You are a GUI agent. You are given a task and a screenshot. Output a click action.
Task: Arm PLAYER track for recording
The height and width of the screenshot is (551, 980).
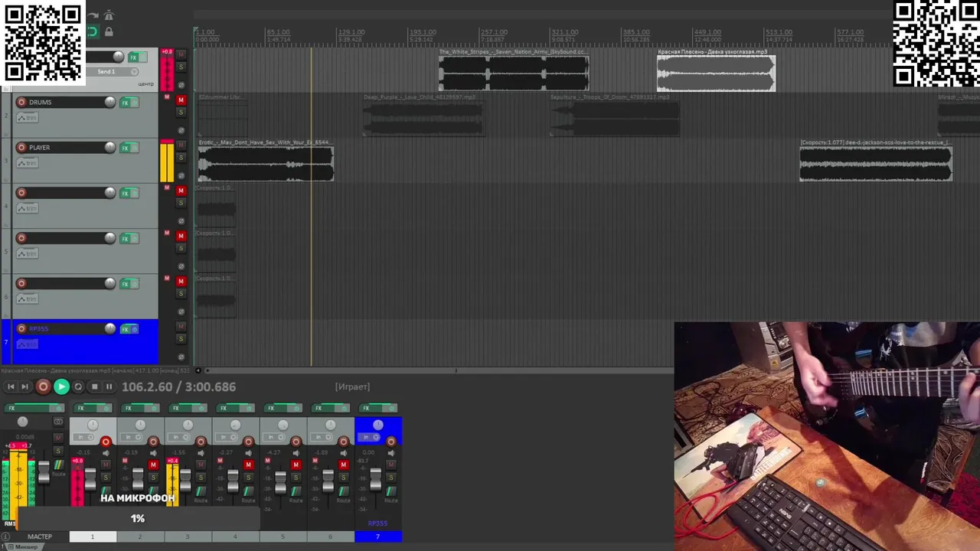click(x=21, y=148)
